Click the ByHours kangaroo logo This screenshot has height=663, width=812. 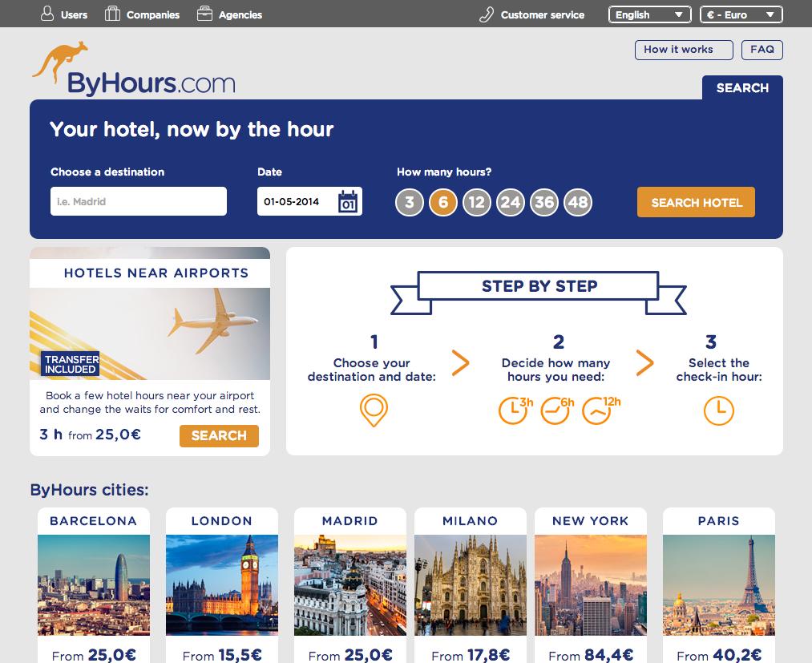coord(134,70)
